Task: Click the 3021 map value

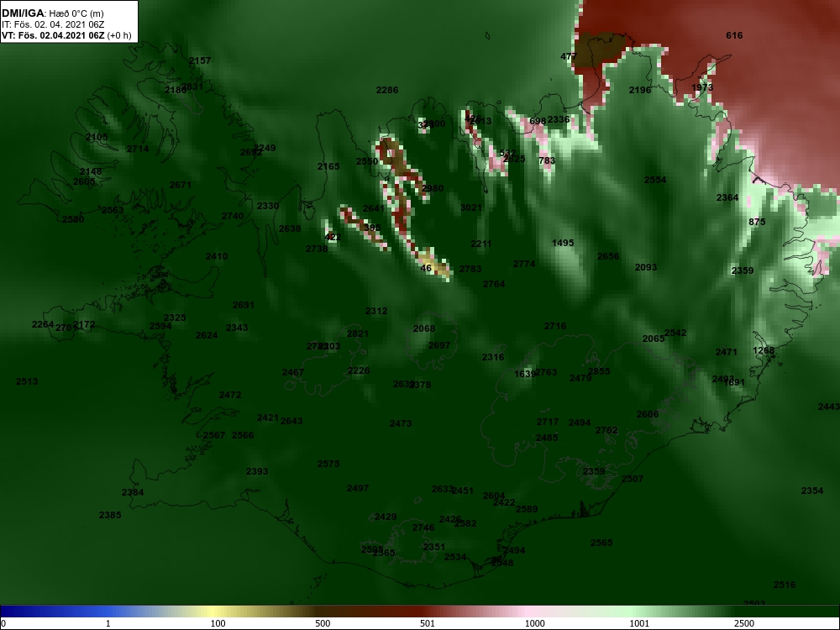Action: pyautogui.click(x=471, y=207)
